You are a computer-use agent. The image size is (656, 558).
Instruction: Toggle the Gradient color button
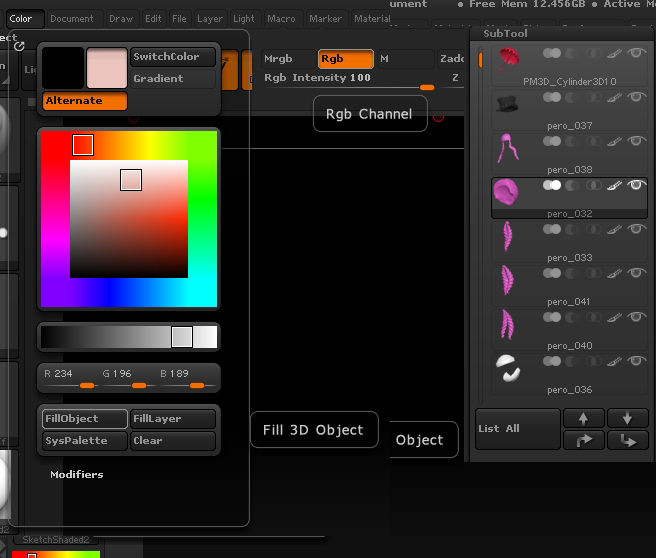pyautogui.click(x=173, y=78)
